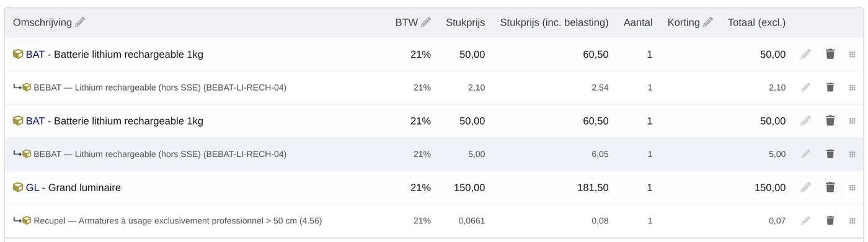Screen dimensions: 868x242
Task: Delete the first BAT battery line
Action: pyautogui.click(x=830, y=54)
